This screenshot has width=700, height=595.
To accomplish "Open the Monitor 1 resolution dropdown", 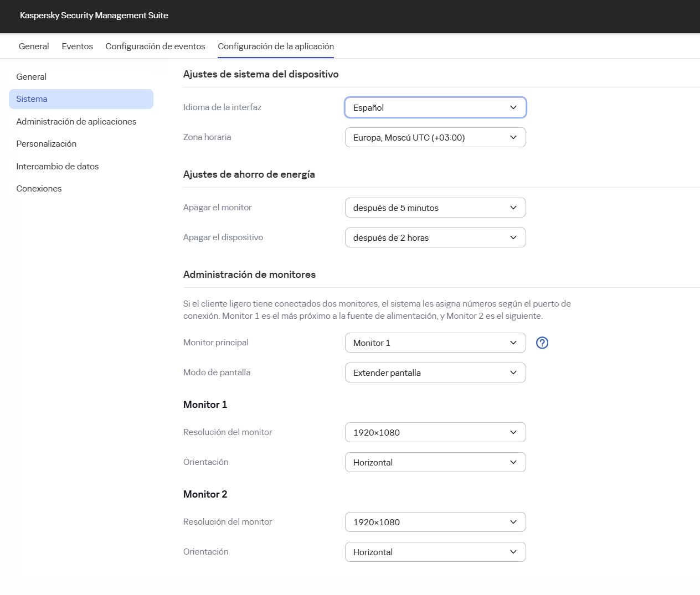I will click(435, 432).
